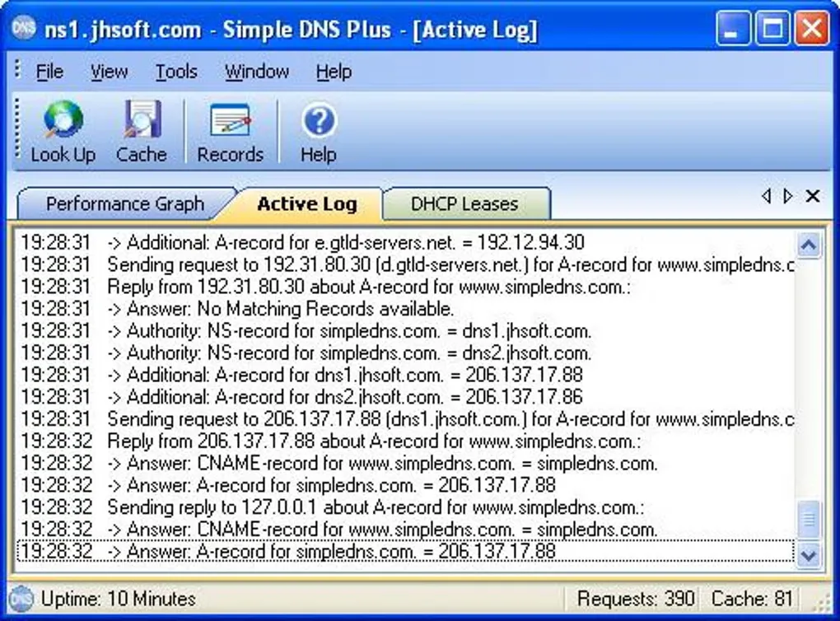Click the Uptime: 10 Minutes status text
This screenshot has height=621, width=840.
click(x=119, y=599)
